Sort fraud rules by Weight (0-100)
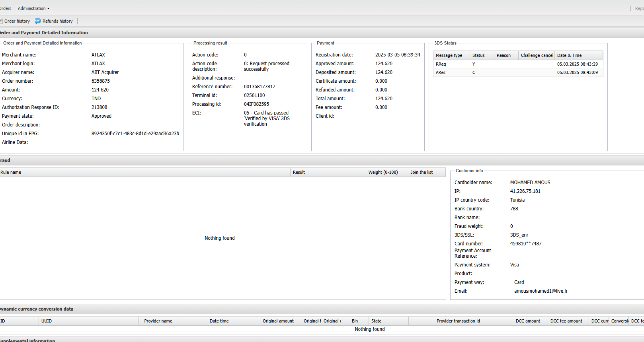 pyautogui.click(x=382, y=172)
